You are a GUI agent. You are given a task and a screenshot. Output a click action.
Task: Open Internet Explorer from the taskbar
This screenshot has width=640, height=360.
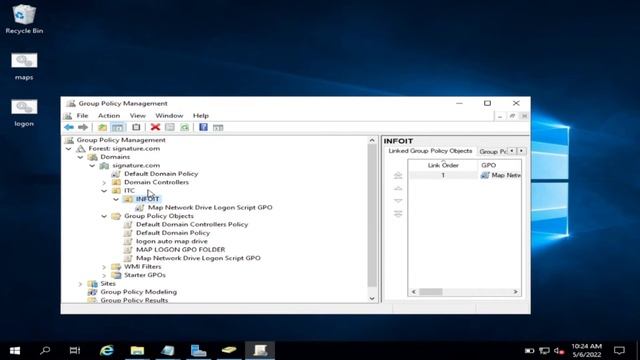click(x=107, y=350)
